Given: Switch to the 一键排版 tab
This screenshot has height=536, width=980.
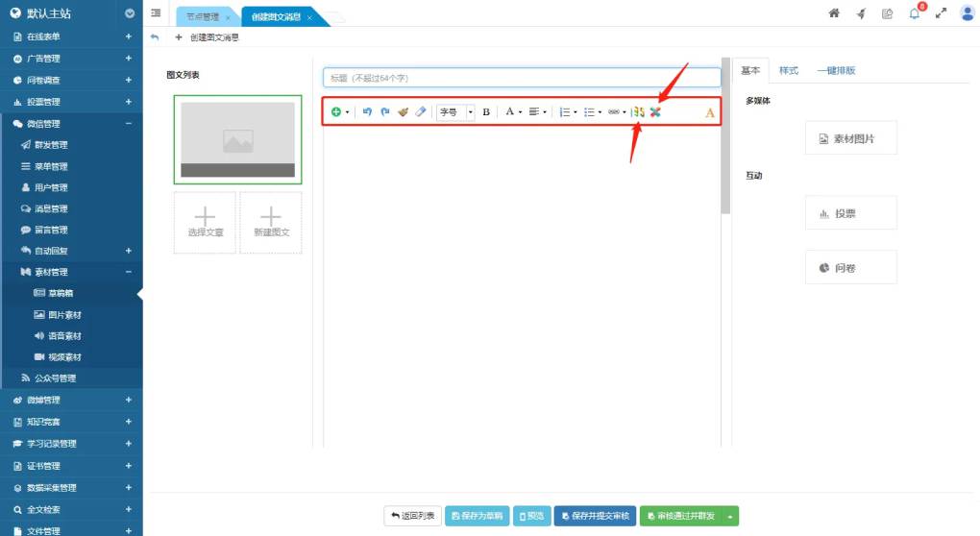Looking at the screenshot, I should point(835,71).
